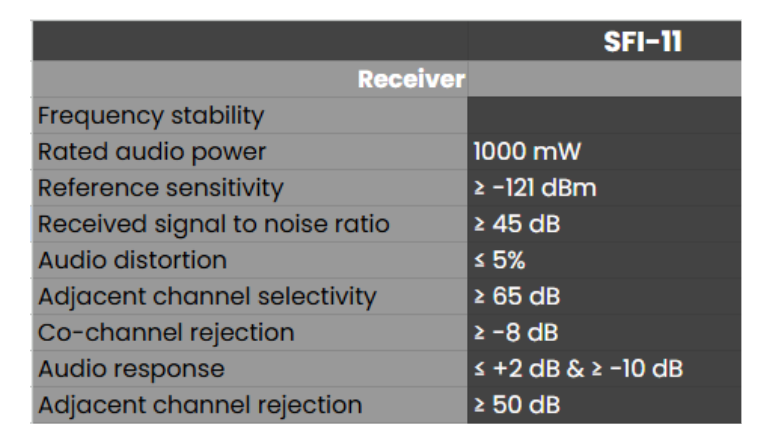Click the Co-channel rejection label
The width and height of the screenshot is (771, 448).
[x=166, y=333]
